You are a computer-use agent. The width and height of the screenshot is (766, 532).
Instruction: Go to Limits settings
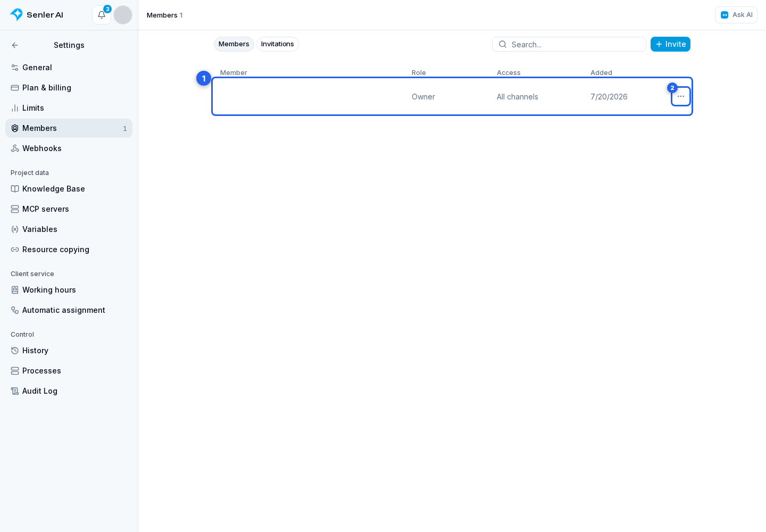click(69, 108)
